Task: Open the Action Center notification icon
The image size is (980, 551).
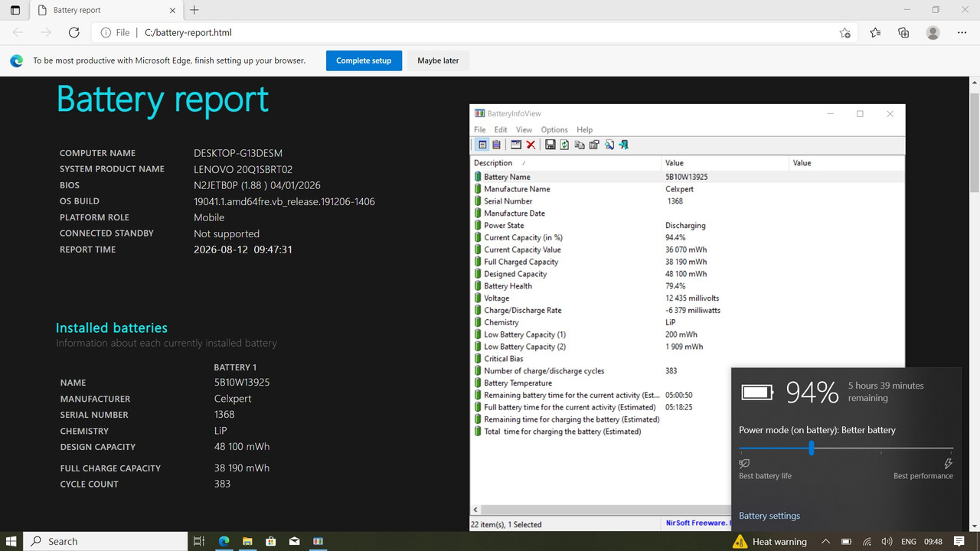Action: tap(960, 541)
